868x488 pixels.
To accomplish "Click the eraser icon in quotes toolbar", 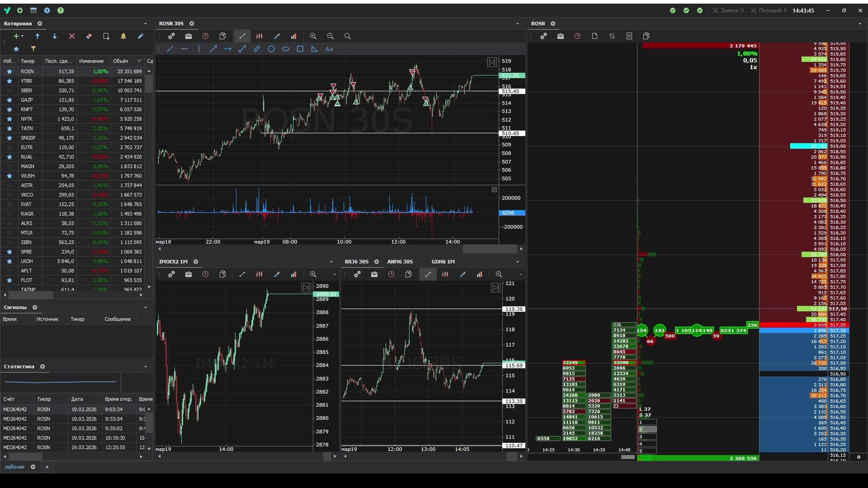I will pos(89,36).
